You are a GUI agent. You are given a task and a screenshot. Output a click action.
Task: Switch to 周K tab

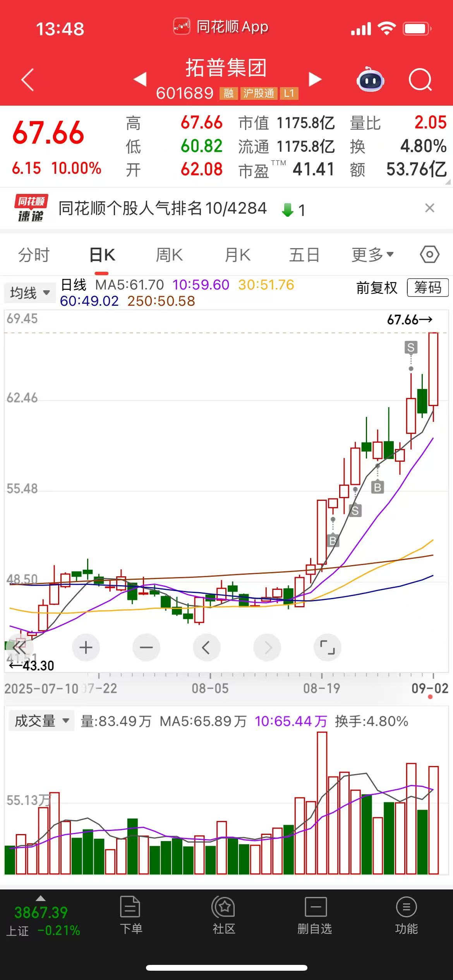[x=169, y=255]
